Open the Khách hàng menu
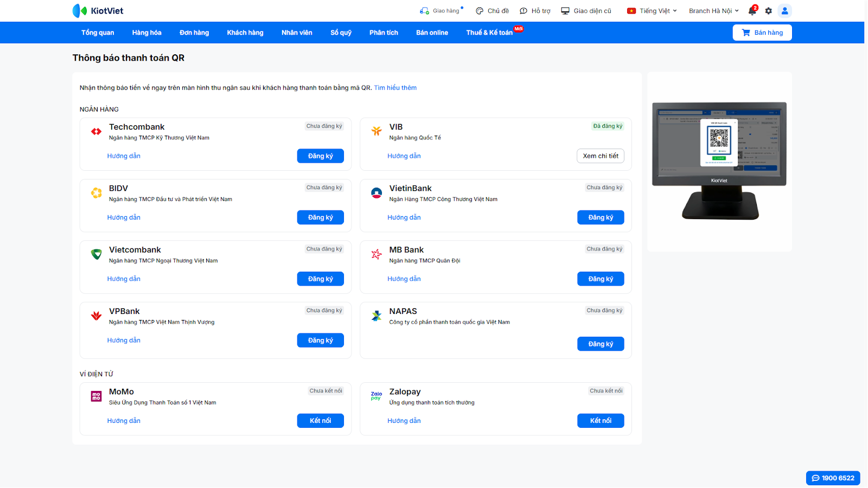Viewport: 868px width, 488px height. 245,33
